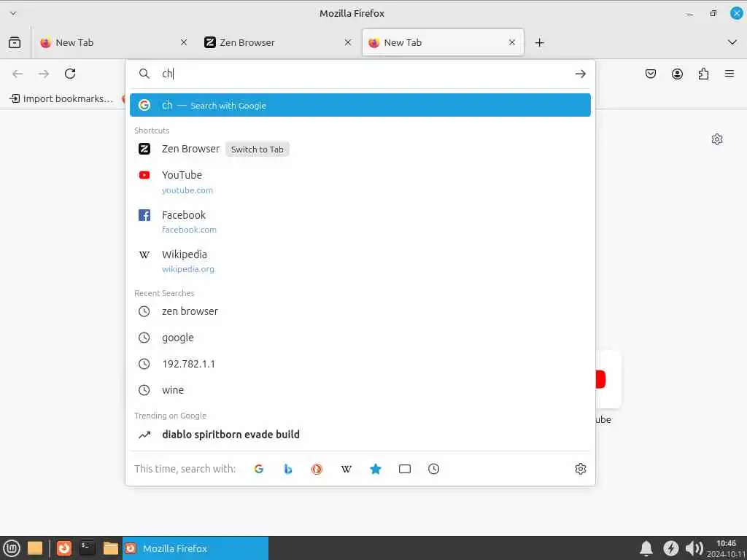Image resolution: width=747 pixels, height=560 pixels.
Task: Expand the list all tabs chevron
Action: (x=732, y=42)
